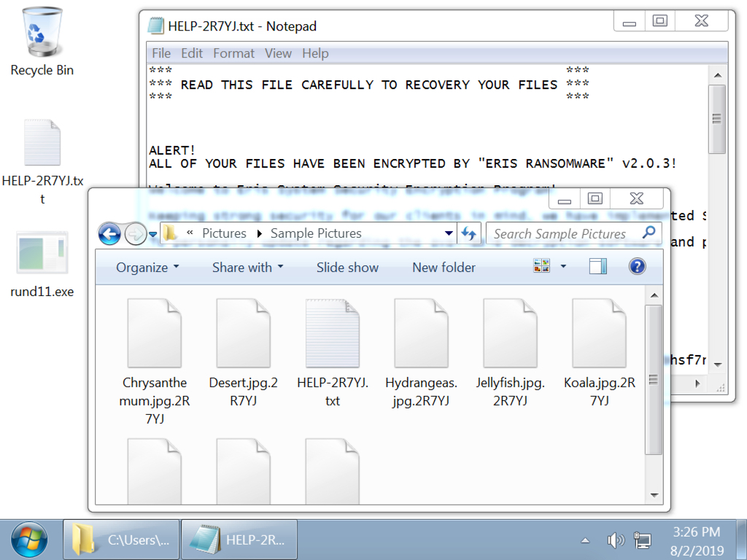
Task: Select Koala.jpg.2R7YJ file
Action: coord(600,353)
